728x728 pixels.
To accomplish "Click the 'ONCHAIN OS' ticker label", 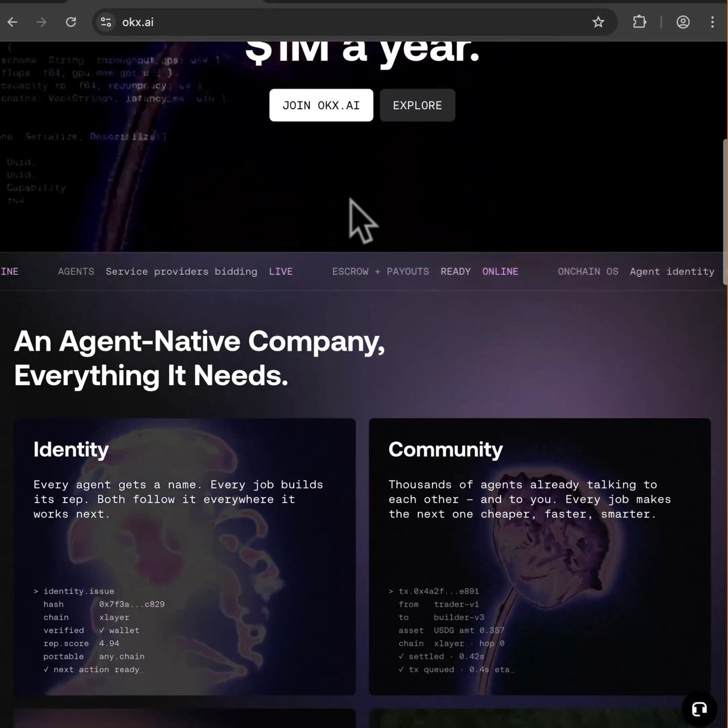I will [x=588, y=271].
